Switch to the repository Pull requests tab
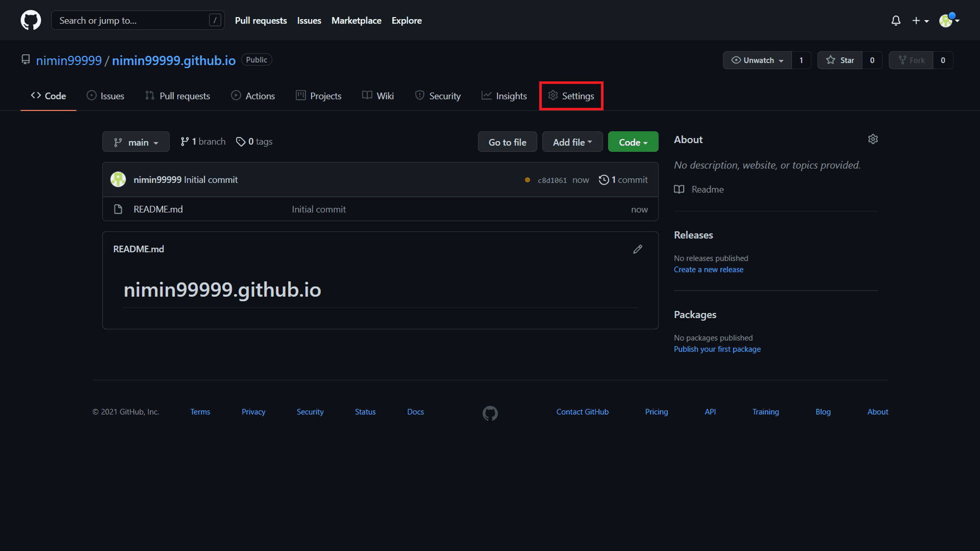The image size is (980, 551). pyautogui.click(x=177, y=96)
